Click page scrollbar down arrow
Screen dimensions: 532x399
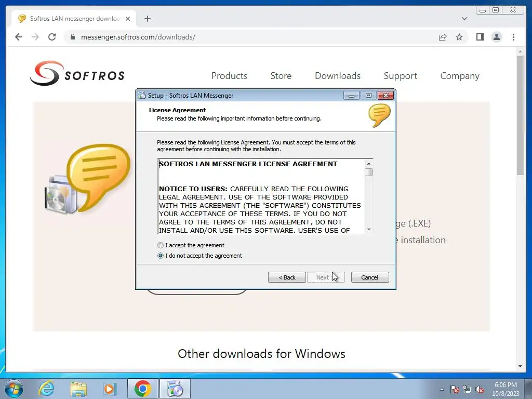pyautogui.click(x=520, y=366)
